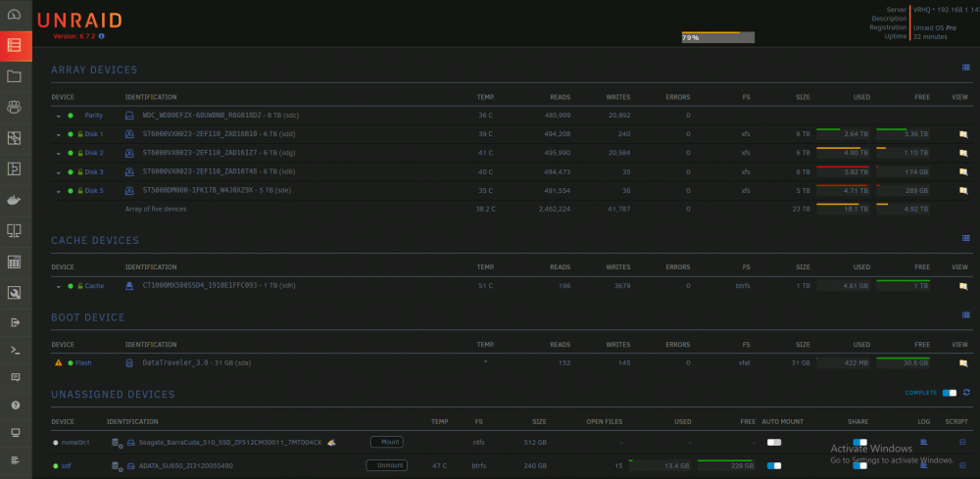
Task: Open the sdf device link
Action: pos(67,466)
